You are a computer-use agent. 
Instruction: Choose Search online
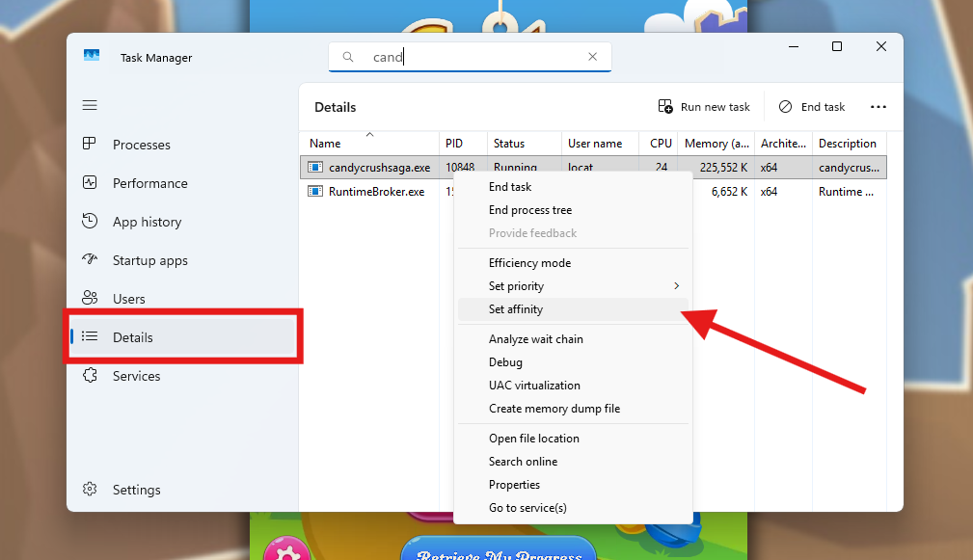[574, 462]
